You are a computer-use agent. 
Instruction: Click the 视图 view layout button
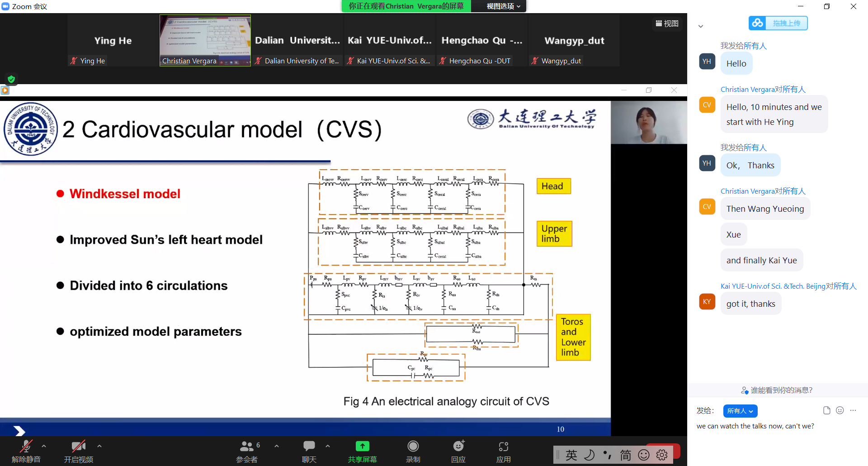point(667,24)
